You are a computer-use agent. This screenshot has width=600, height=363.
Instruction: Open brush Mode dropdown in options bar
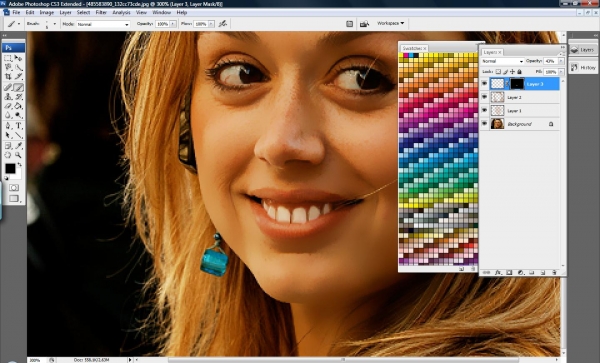tap(103, 24)
